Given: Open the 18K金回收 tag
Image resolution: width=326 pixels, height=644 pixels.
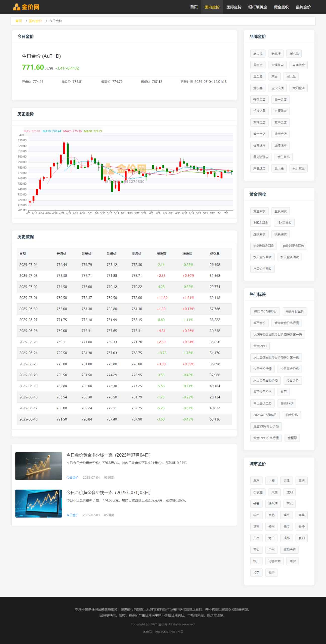Looking at the screenshot, I should (284, 223).
